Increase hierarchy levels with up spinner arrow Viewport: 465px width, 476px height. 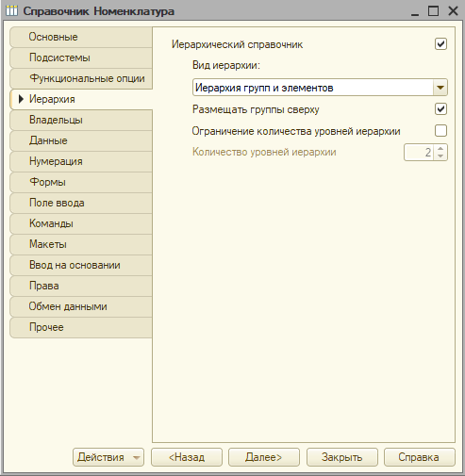click(x=440, y=149)
